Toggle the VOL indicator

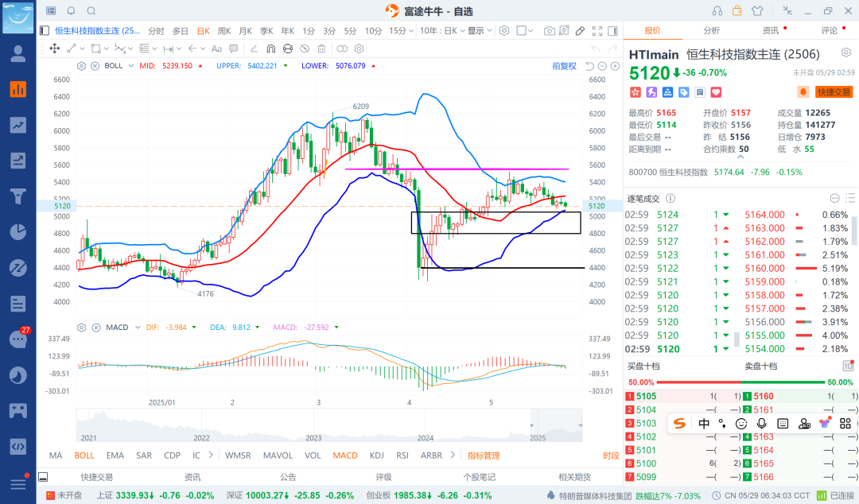pyautogui.click(x=313, y=456)
